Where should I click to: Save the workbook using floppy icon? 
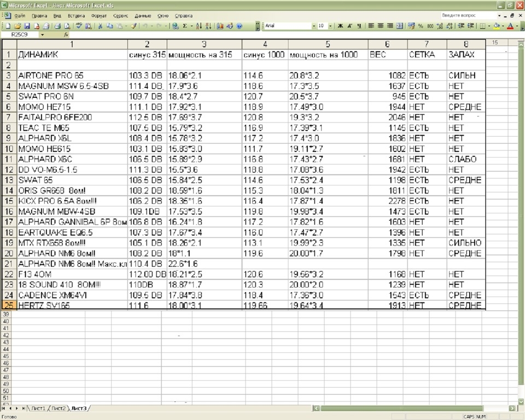point(27,26)
